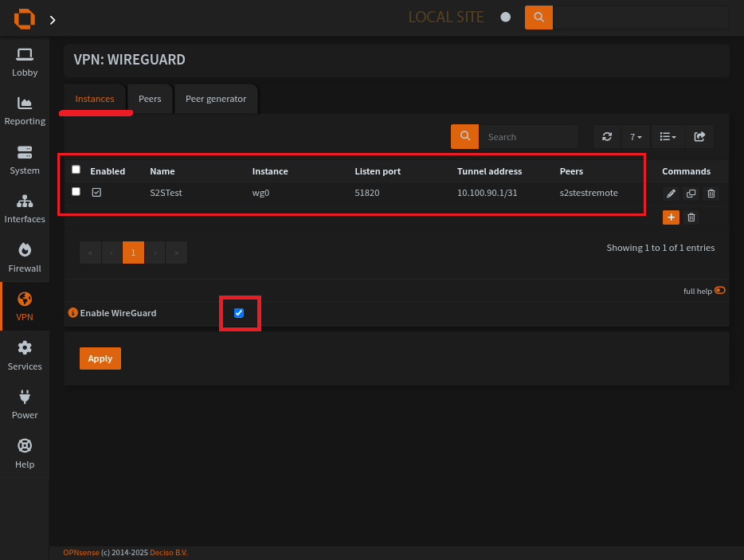This screenshot has width=744, height=560.
Task: Open the Deciso B.V. footer link
Action: click(168, 552)
